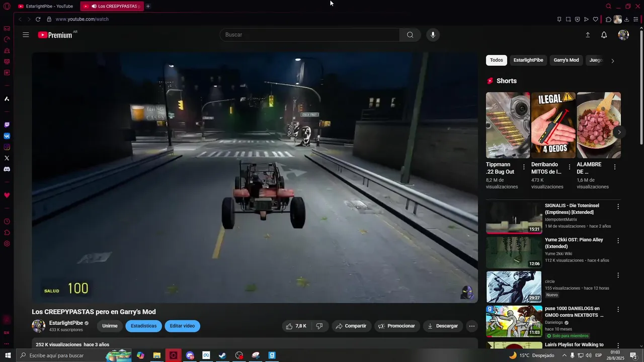Open the Easy Setup sliders icon

(636, 19)
